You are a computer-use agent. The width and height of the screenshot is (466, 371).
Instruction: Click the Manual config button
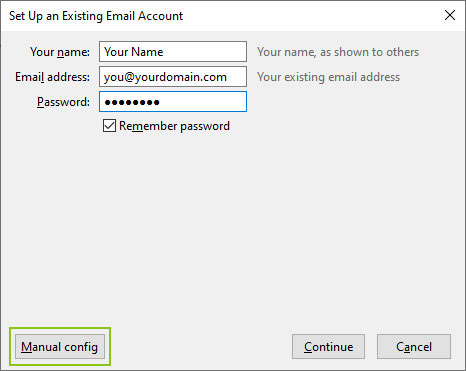point(60,347)
